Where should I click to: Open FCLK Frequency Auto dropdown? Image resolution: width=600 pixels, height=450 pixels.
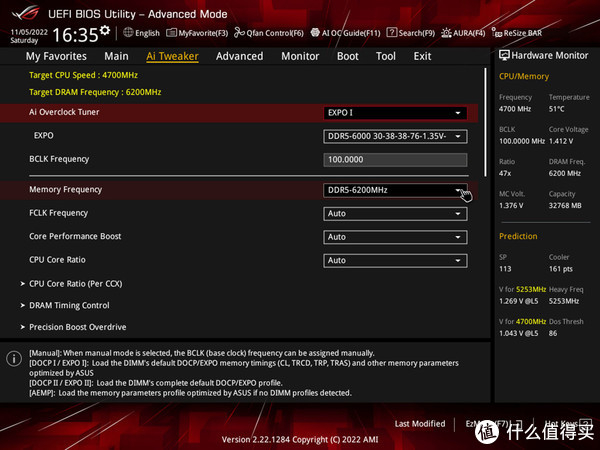(395, 214)
